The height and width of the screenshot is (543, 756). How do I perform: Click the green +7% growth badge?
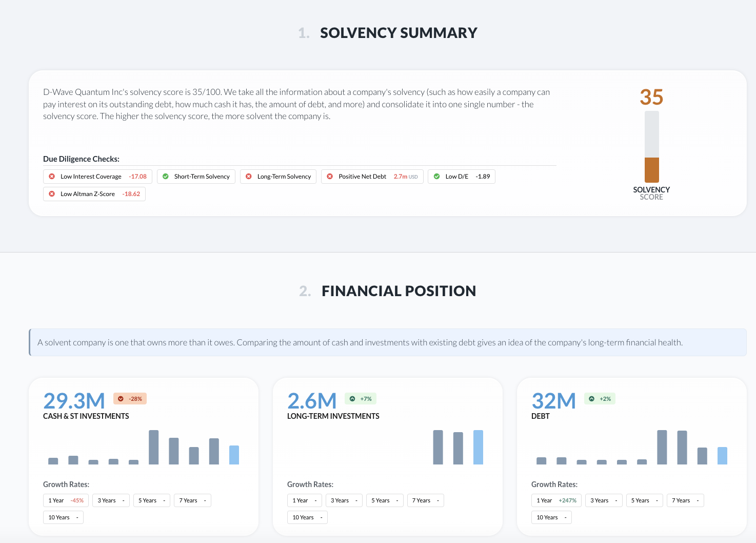(361, 398)
